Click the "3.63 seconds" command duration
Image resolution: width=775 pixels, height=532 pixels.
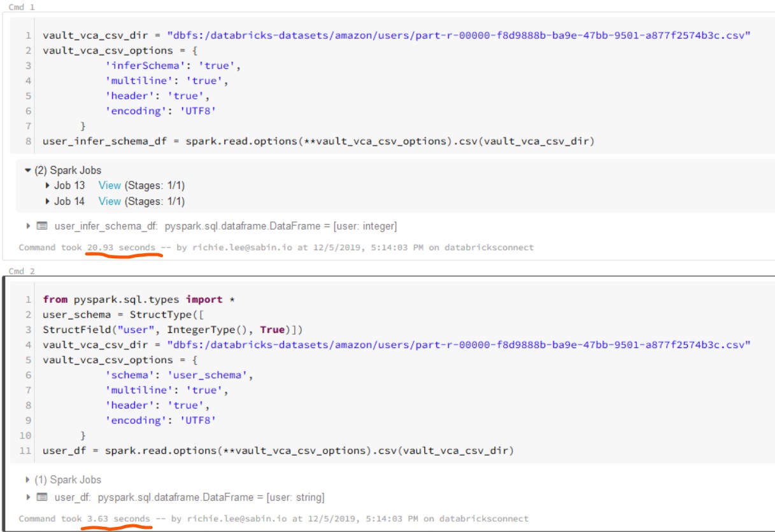(118, 519)
